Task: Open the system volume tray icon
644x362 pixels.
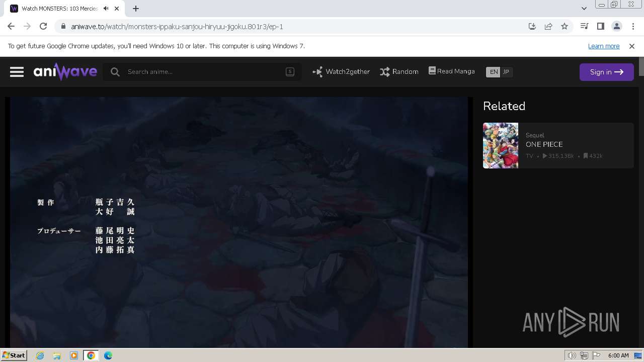Action: coord(572,355)
